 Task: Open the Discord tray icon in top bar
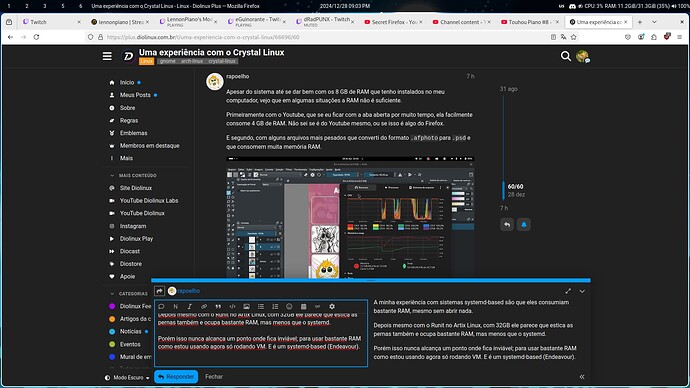[x=572, y=6]
